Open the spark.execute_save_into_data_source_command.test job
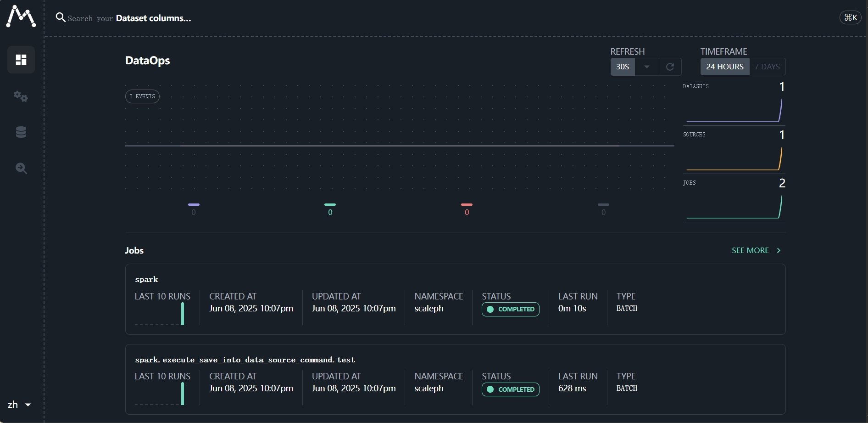The width and height of the screenshot is (868, 423). point(455,379)
